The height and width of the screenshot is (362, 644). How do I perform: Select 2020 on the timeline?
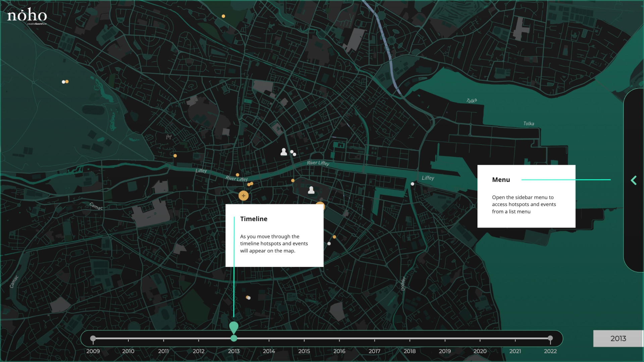tap(480, 351)
